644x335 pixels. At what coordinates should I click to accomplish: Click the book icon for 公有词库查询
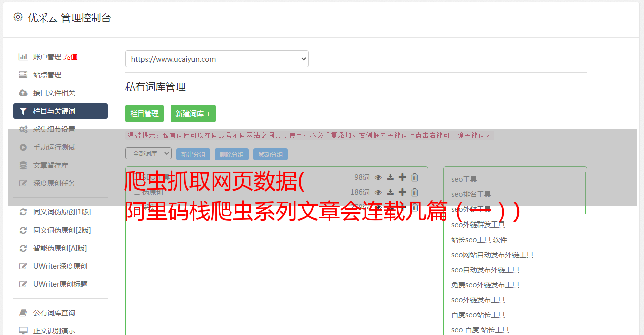pos(23,313)
